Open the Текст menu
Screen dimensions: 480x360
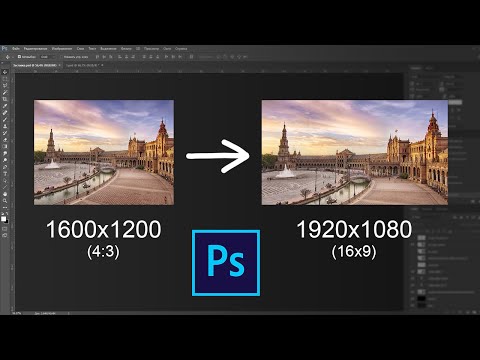pos(92,49)
